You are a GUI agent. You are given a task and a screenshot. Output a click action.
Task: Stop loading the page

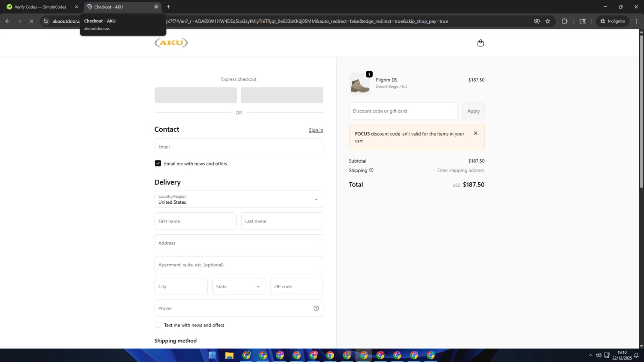[x=31, y=21]
